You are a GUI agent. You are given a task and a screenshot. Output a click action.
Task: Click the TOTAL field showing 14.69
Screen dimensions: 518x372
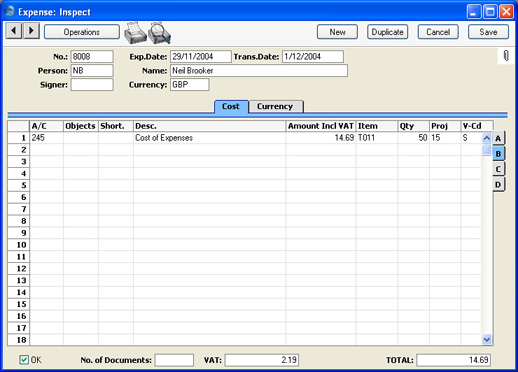tap(454, 360)
